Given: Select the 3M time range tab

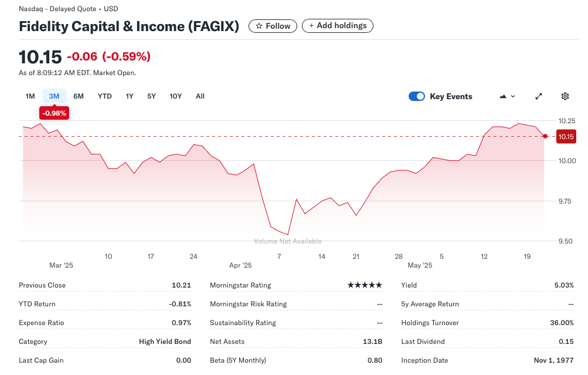Looking at the screenshot, I should [54, 96].
